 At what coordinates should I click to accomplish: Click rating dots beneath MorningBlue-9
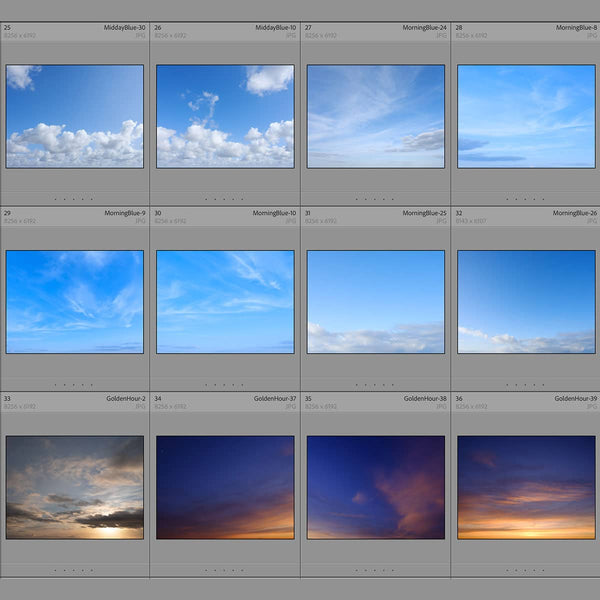coord(75,384)
